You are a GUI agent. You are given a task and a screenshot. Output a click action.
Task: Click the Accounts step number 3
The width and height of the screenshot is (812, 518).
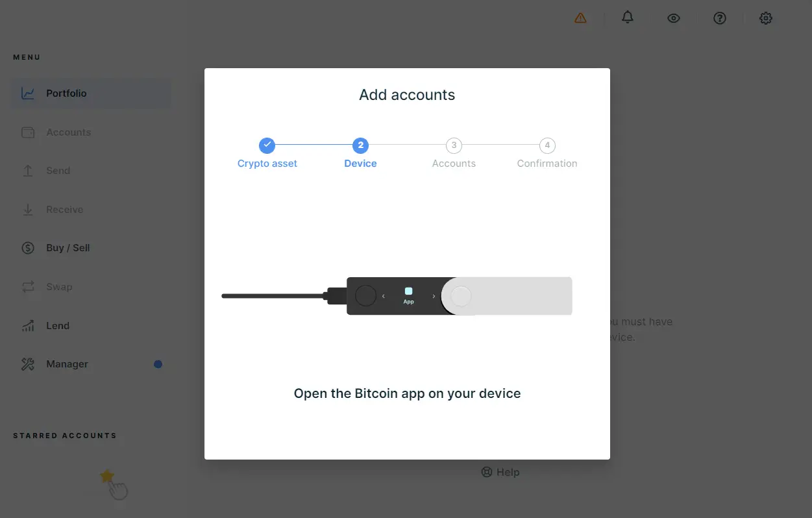point(454,145)
